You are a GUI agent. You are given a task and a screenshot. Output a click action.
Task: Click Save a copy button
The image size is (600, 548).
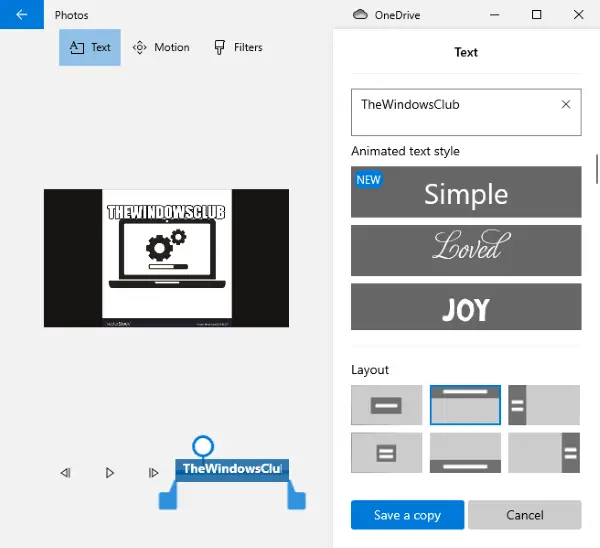408,515
